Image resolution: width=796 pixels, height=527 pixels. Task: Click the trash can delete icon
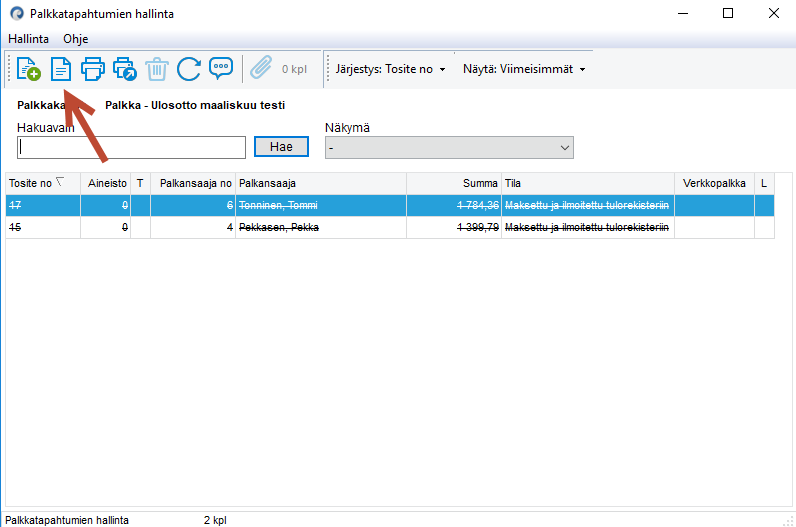(157, 69)
